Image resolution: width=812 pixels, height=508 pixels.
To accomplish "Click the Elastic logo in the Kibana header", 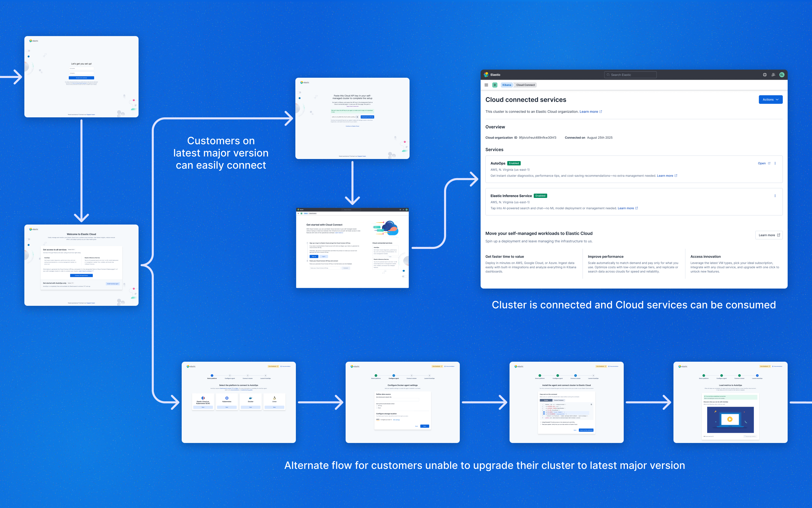I will pos(486,75).
